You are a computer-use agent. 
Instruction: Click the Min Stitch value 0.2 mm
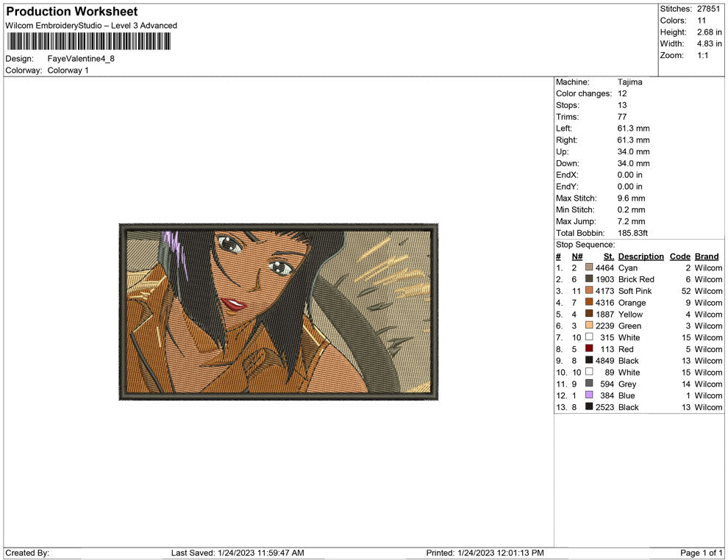[x=632, y=209]
